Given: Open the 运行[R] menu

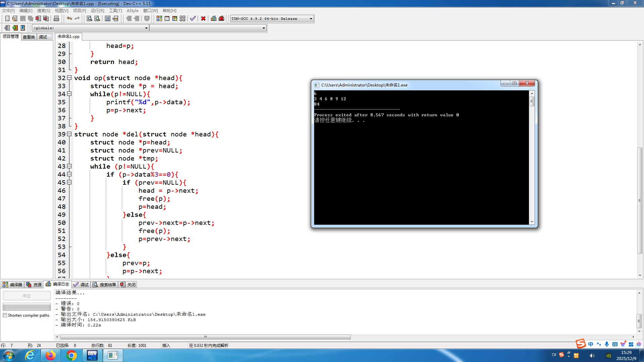Looking at the screenshot, I should [97, 11].
